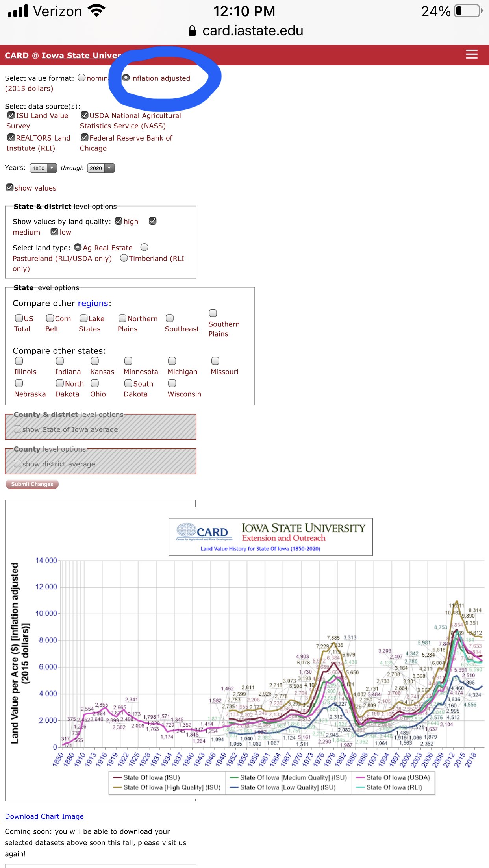Check the Southeast region box

(x=170, y=318)
